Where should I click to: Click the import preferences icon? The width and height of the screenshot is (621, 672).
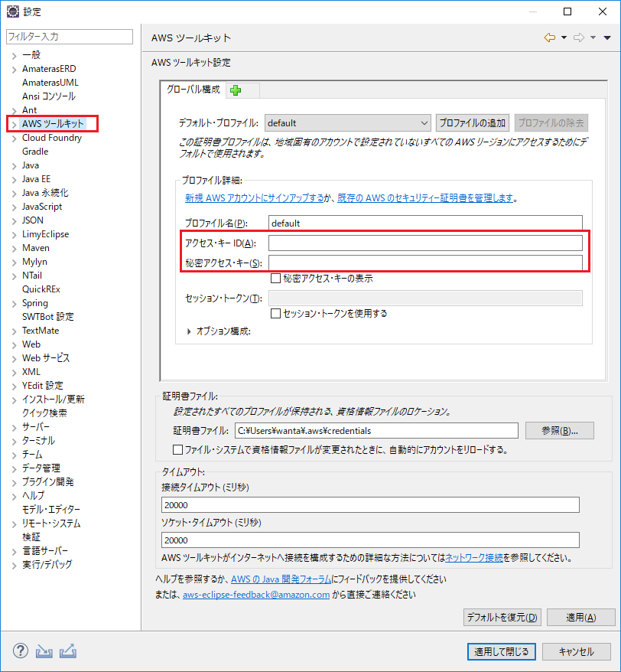click(x=44, y=651)
